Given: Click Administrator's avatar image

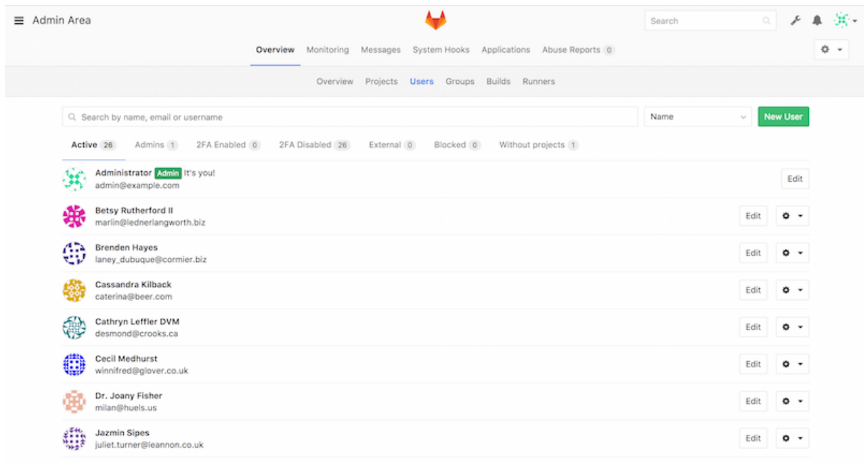Looking at the screenshot, I should [74, 180].
